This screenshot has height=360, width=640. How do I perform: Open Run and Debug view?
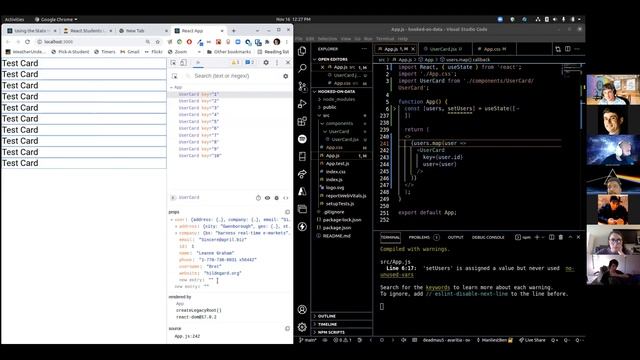tap(302, 104)
